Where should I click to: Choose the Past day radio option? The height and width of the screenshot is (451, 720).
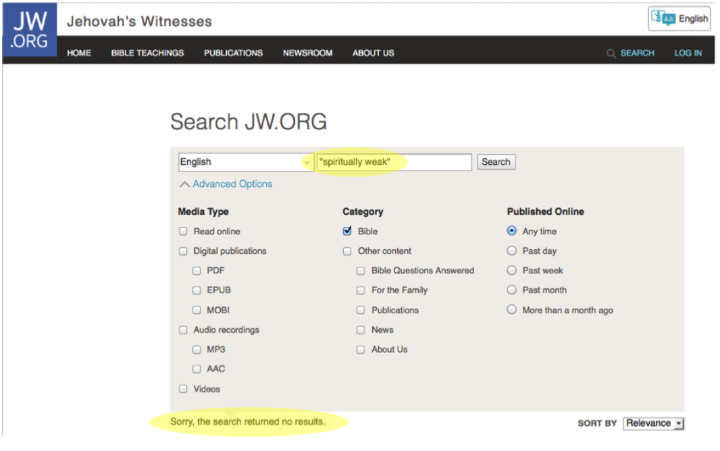click(x=512, y=250)
